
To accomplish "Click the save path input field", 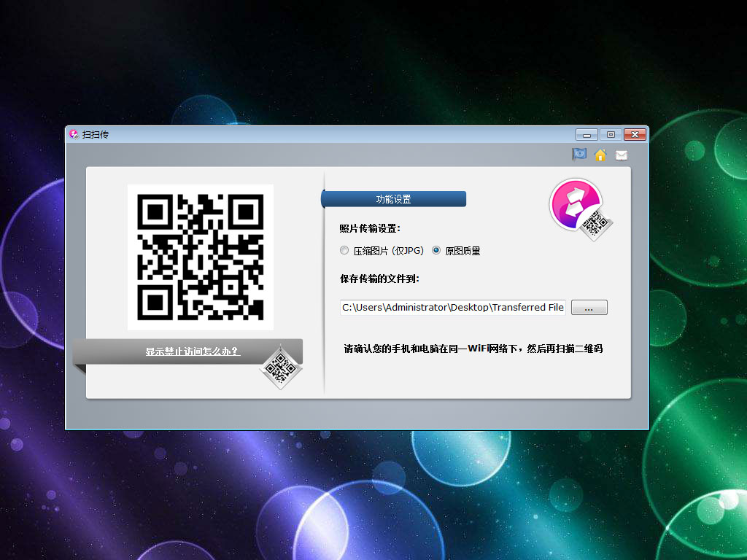I will point(452,307).
